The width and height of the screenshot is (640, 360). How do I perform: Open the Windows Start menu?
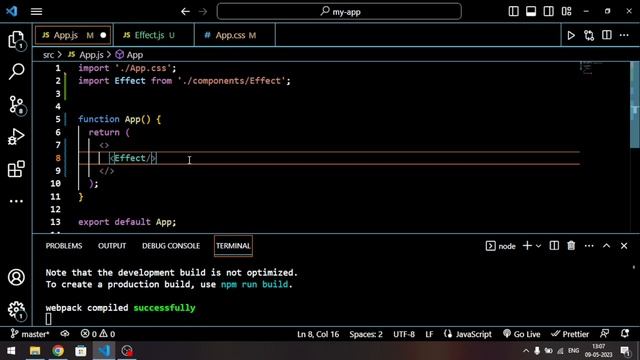11,351
